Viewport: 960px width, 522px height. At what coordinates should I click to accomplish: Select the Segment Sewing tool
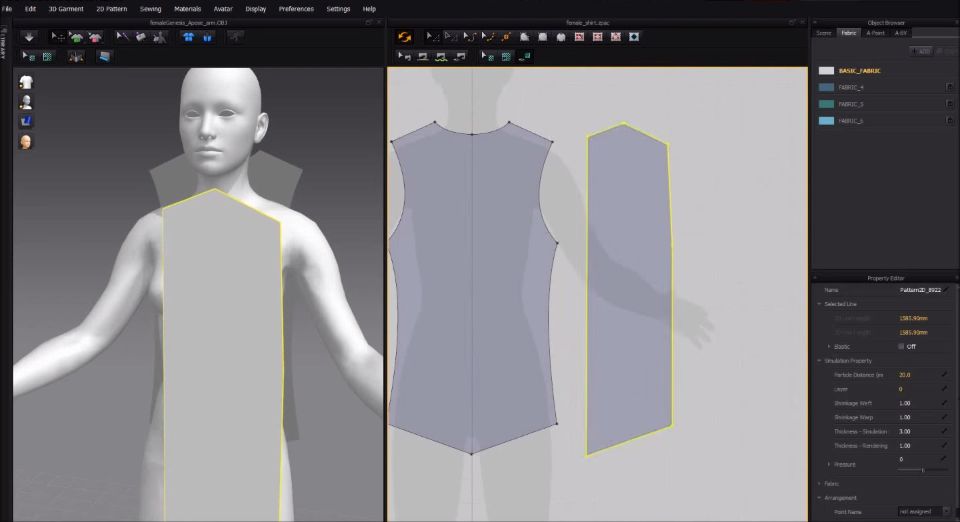tap(422, 56)
